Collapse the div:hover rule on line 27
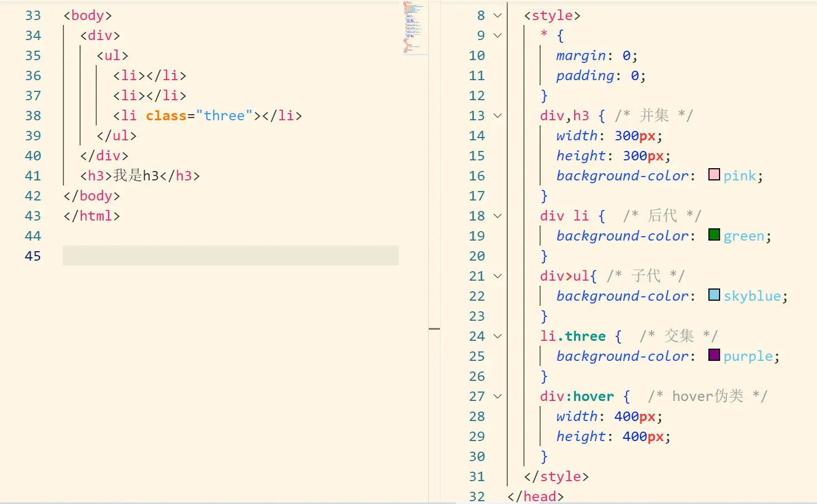This screenshot has height=504, width=817. (498, 397)
